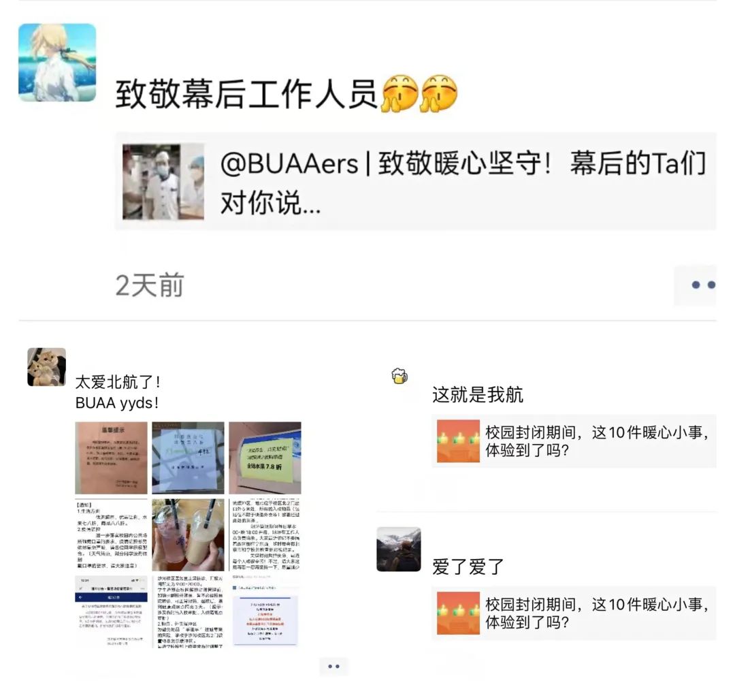Tap the beer mug avatar icon
The image size is (735, 700).
399,376
